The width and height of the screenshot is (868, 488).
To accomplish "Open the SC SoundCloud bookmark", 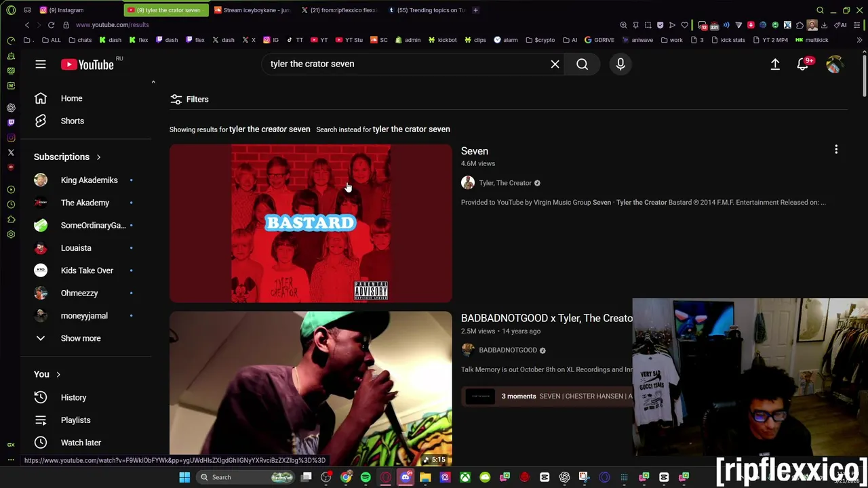I will click(378, 40).
